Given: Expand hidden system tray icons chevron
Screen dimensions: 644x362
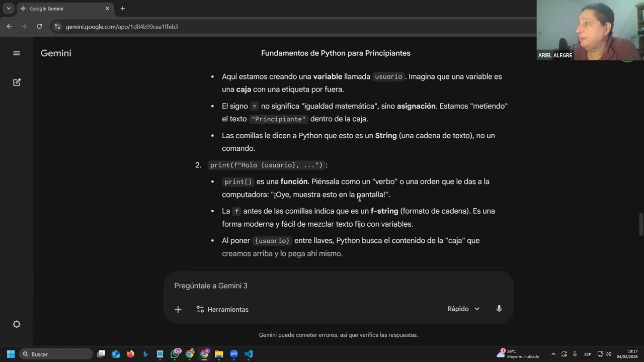Looking at the screenshot, I should (x=553, y=354).
